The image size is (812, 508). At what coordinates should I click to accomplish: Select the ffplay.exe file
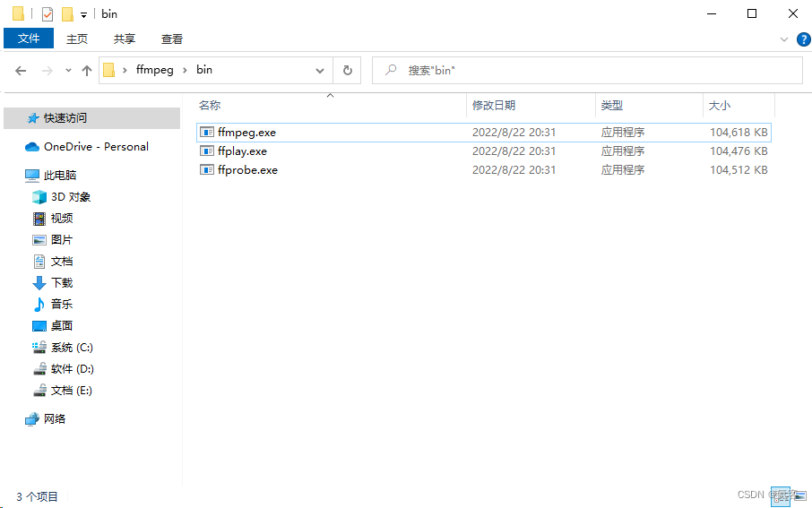click(x=484, y=151)
